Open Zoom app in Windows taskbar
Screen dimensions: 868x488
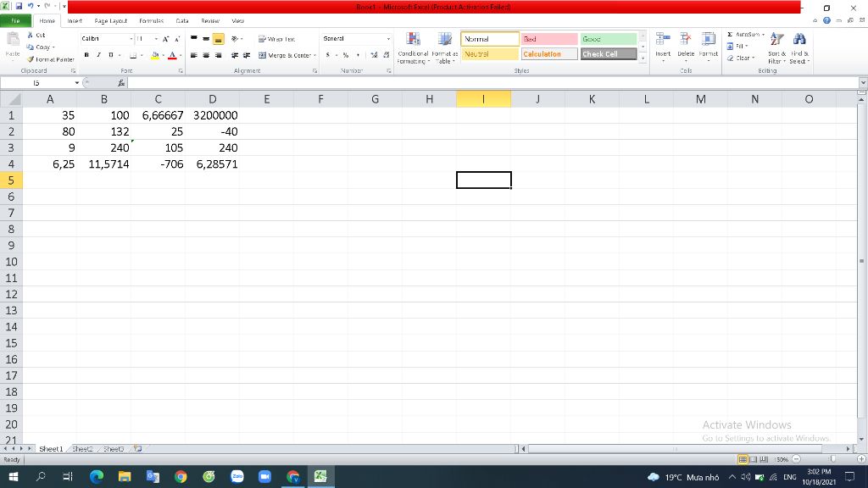click(264, 476)
